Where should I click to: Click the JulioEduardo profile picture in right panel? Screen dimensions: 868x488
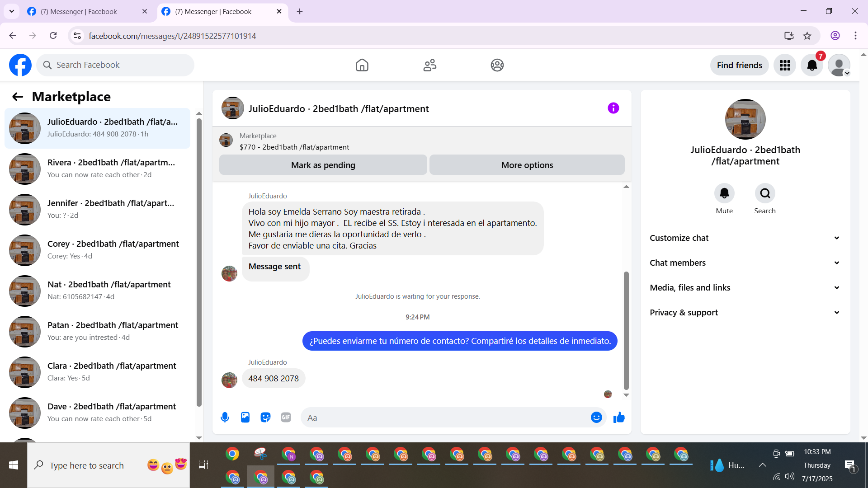click(x=745, y=119)
